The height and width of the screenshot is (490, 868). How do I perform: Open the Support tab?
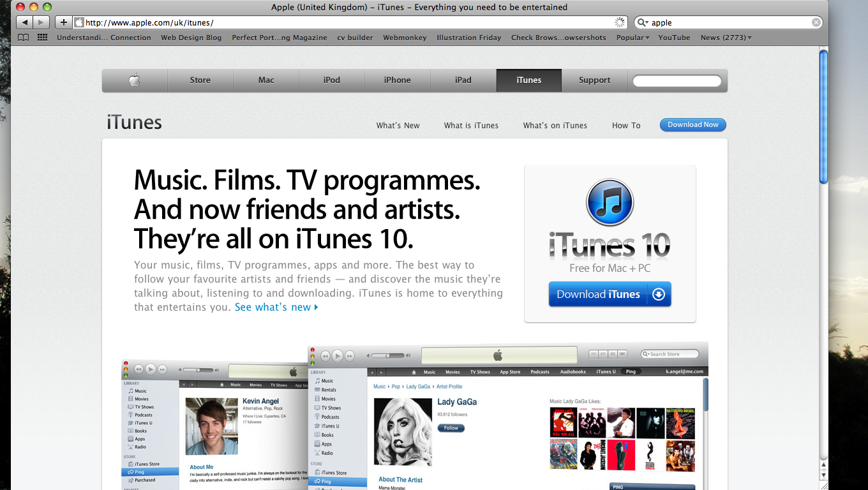pos(594,80)
